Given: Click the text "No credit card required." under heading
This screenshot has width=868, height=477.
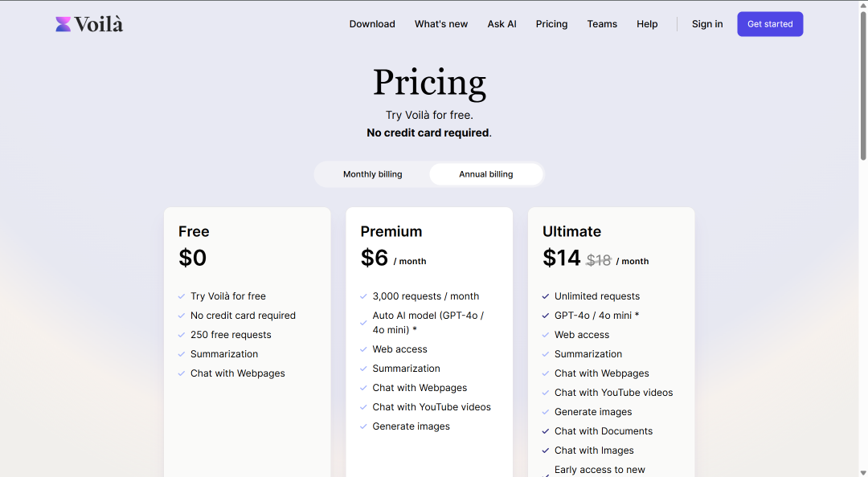Looking at the screenshot, I should coord(429,132).
